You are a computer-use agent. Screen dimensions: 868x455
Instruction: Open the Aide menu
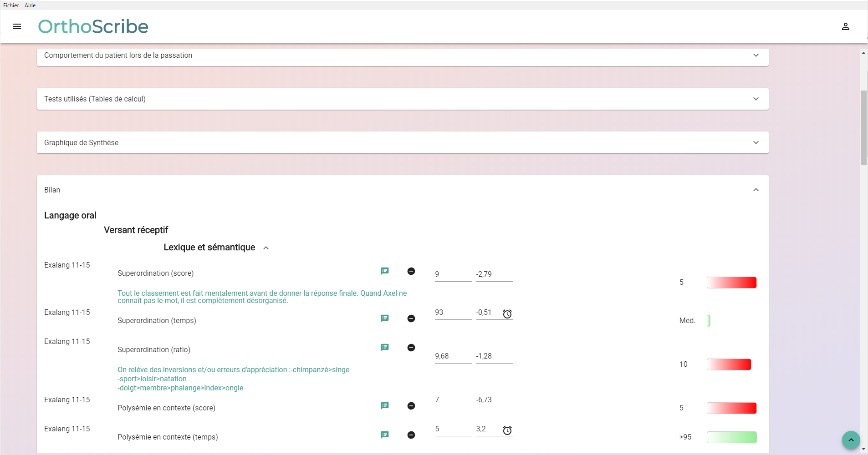(30, 5)
